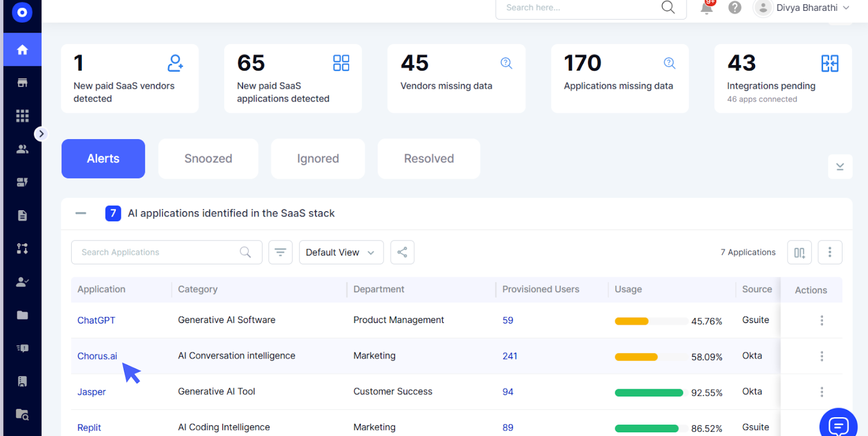Click the Search Applications field
Screen dimensions: 868x436
(x=167, y=252)
